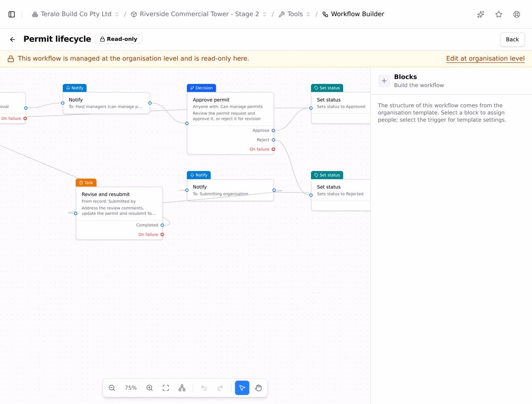Open the Riverside Commercial Tower project switcher
This screenshot has width=532, height=404.
199,14
